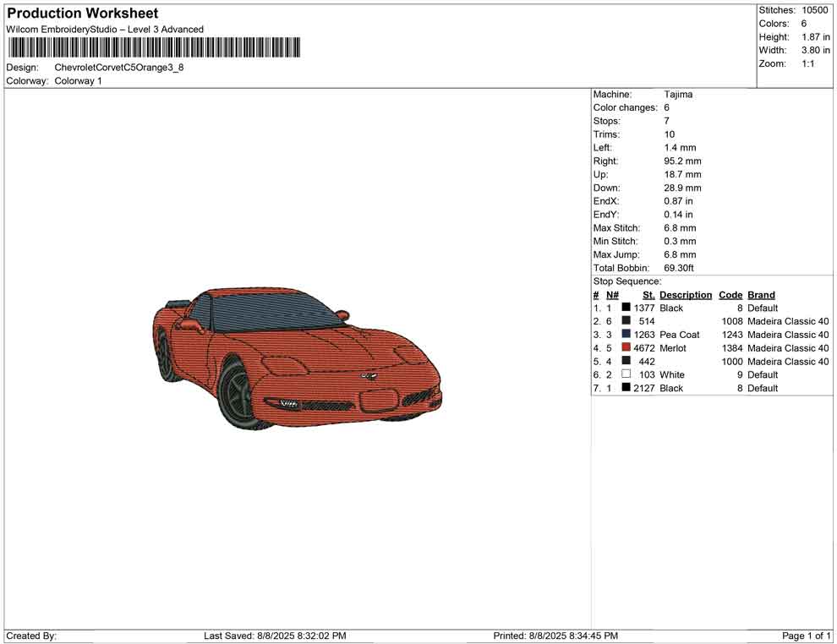Screen dimensions: 837x644
Task: Click the Stitches value 10500
Action: pos(815,10)
